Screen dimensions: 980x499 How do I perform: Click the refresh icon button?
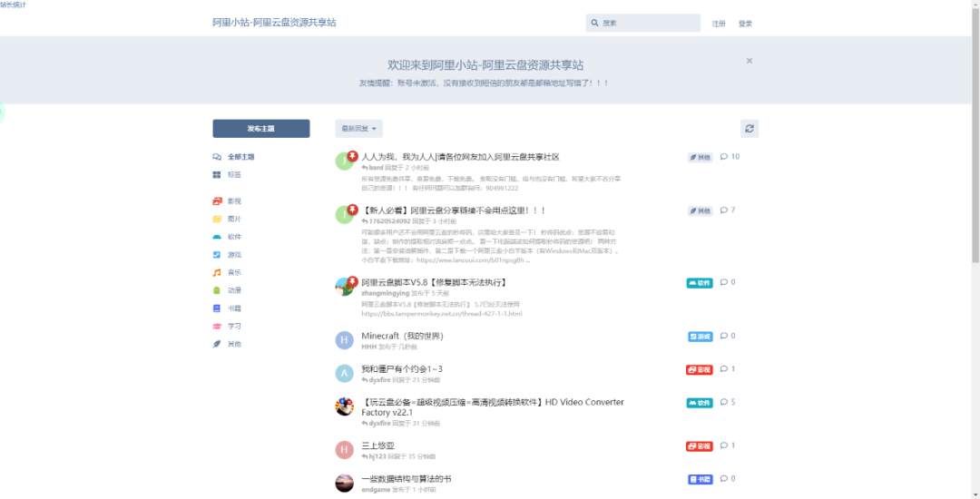point(750,129)
